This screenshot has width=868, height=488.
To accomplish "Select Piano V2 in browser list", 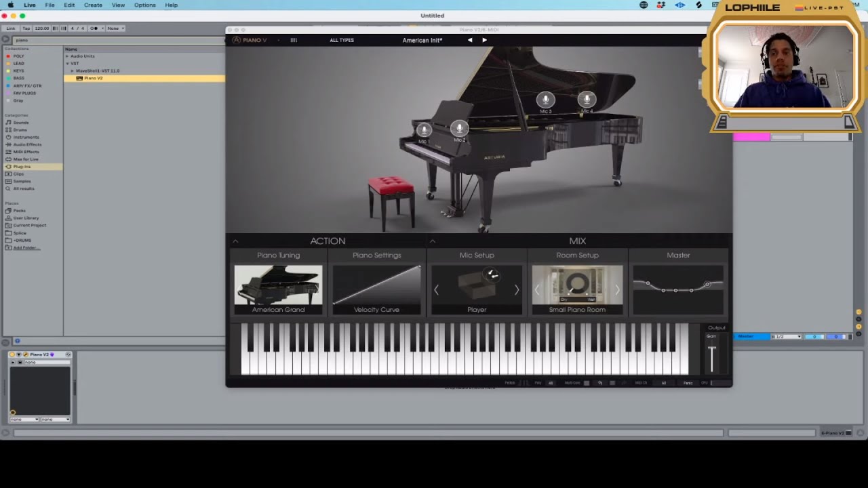I will (144, 79).
